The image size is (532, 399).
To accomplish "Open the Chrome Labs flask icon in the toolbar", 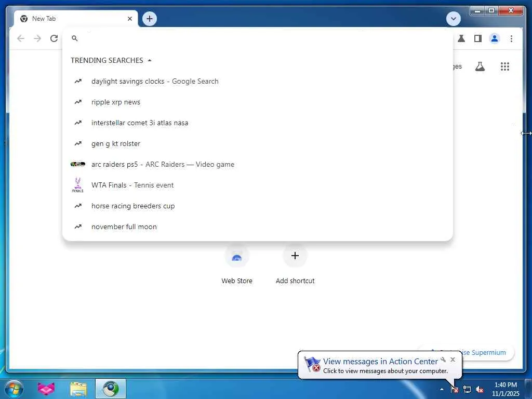I will point(461,38).
